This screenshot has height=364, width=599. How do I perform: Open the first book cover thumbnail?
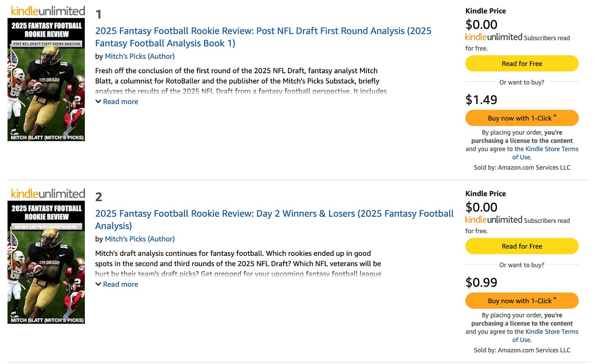46,79
